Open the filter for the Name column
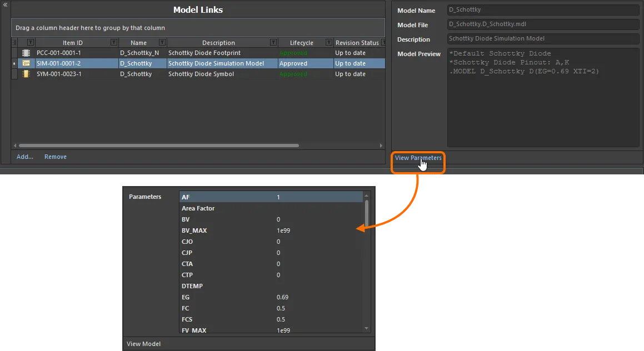 tap(161, 43)
